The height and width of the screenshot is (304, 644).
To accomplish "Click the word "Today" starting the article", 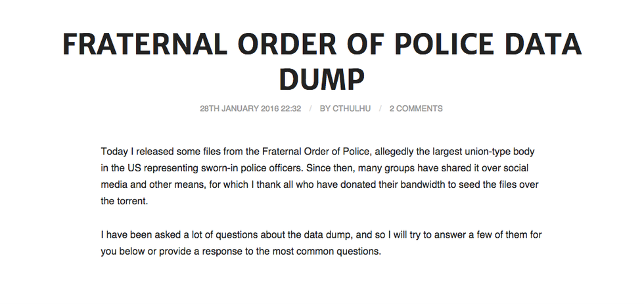I will (x=115, y=151).
